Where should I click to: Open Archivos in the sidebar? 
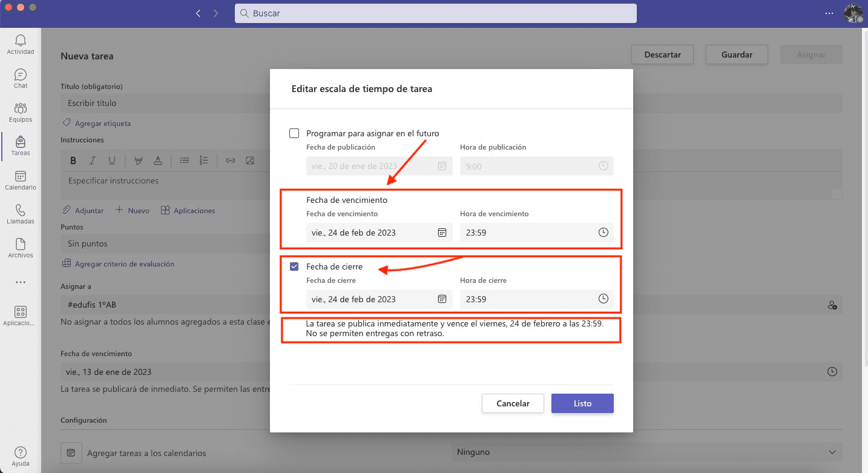pyautogui.click(x=21, y=248)
